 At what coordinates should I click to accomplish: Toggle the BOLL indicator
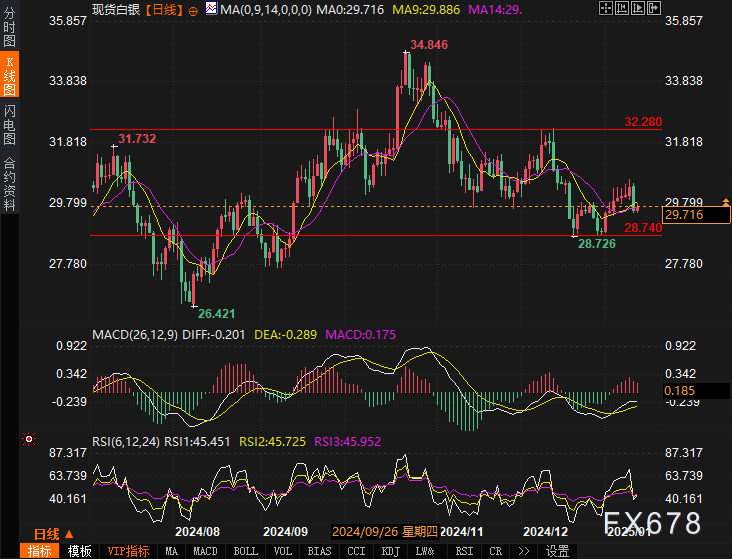245,551
